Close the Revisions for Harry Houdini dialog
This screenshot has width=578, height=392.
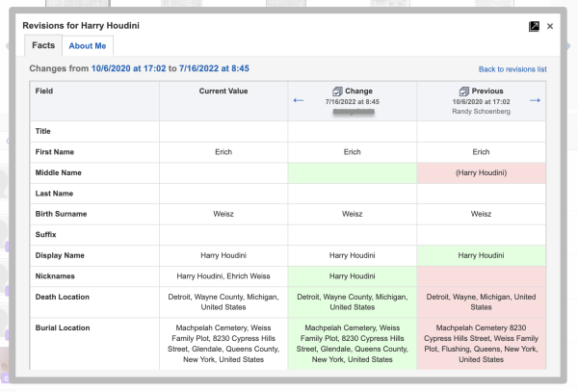tap(550, 26)
